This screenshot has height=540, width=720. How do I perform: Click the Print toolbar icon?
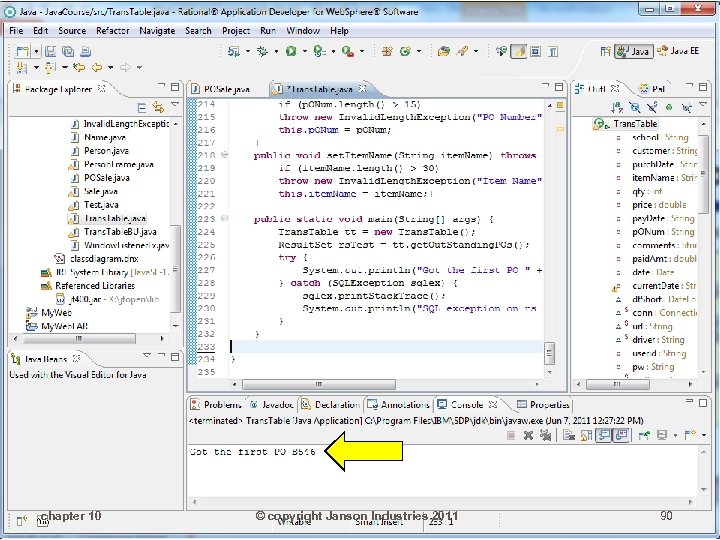[x=85, y=51]
